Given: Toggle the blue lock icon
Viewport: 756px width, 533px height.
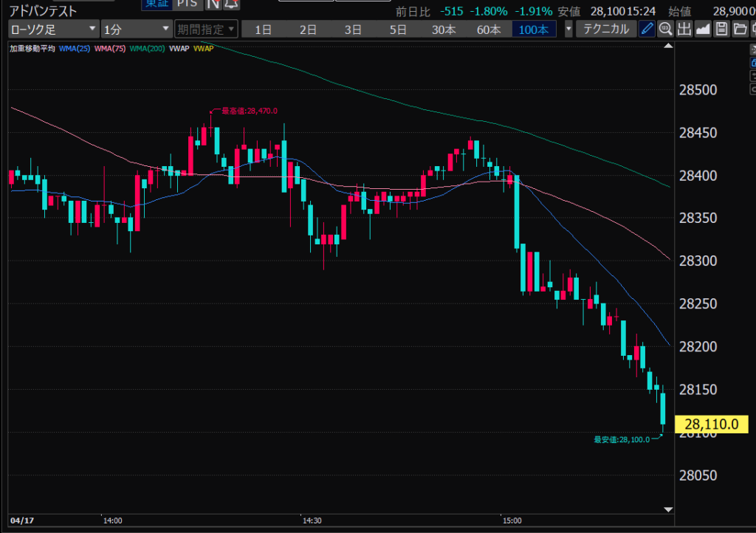Looking at the screenshot, I should 752,63.
